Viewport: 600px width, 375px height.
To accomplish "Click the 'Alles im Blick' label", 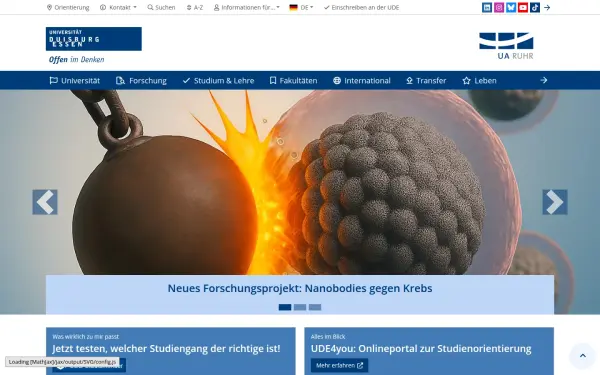I will pyautogui.click(x=328, y=337).
